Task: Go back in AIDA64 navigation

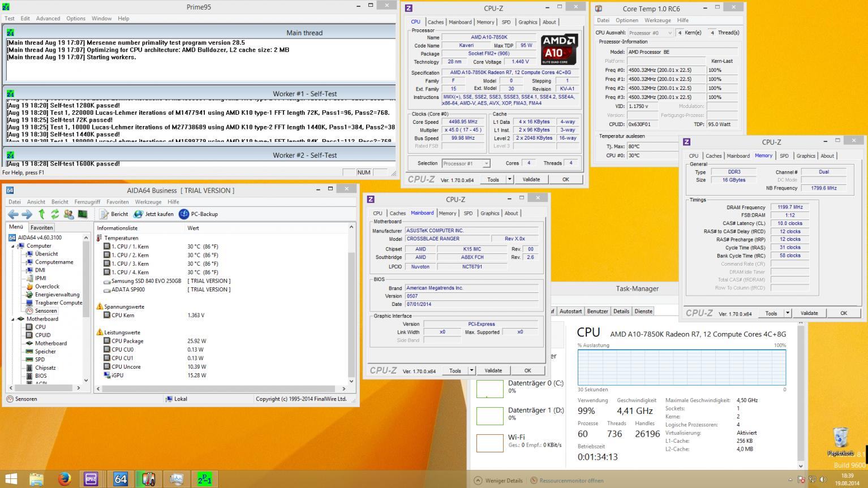Action: tap(13, 214)
